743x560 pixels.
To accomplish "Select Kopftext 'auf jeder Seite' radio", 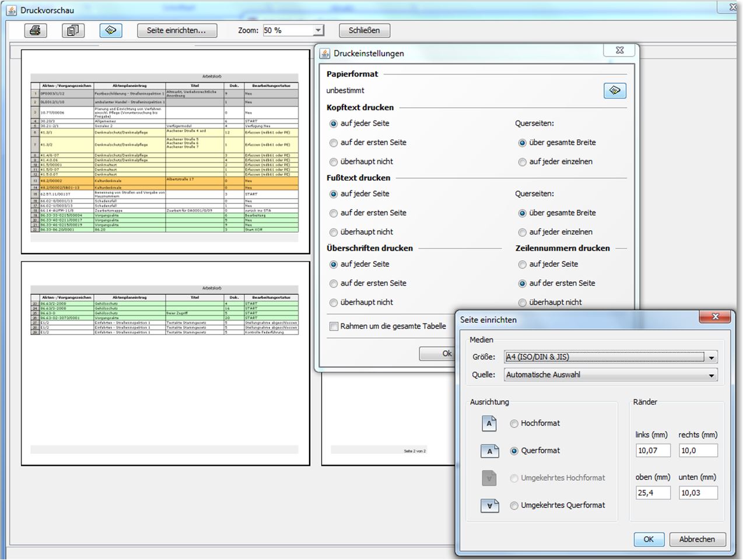I will tap(334, 124).
